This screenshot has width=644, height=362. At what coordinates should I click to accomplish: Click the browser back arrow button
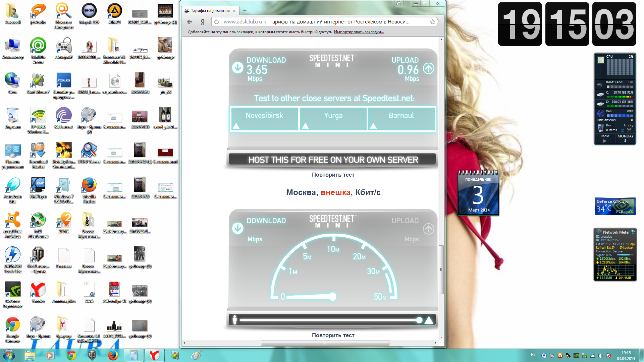click(190, 22)
